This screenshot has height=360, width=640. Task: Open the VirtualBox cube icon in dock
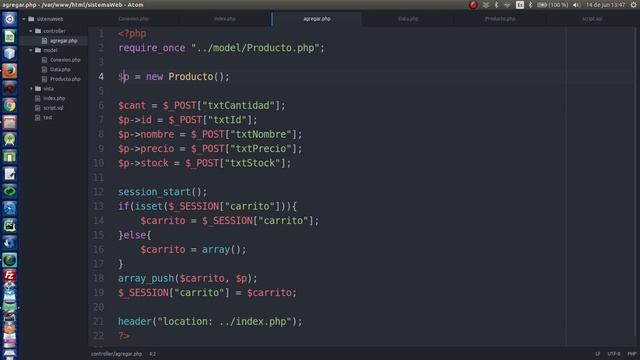point(9,53)
